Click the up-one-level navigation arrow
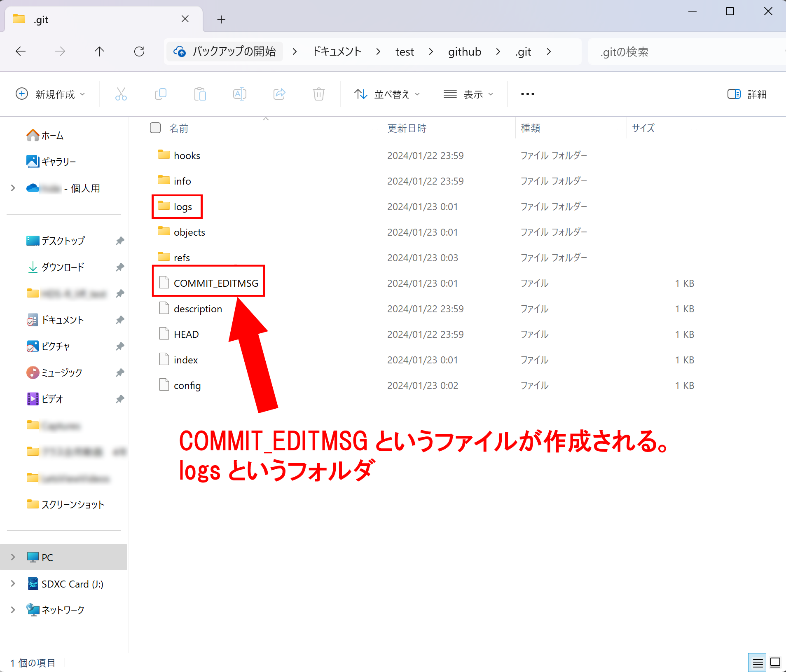This screenshot has width=786, height=672. pos(99,51)
